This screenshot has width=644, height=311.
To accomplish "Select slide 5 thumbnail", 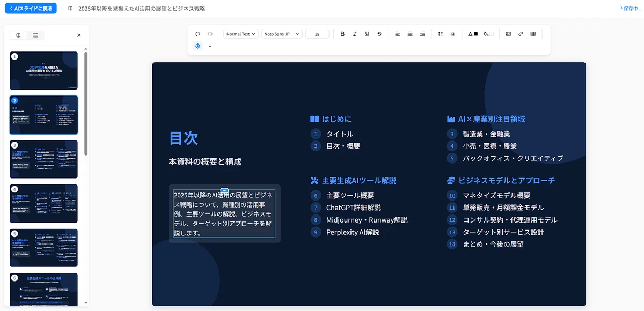I will coord(43,248).
